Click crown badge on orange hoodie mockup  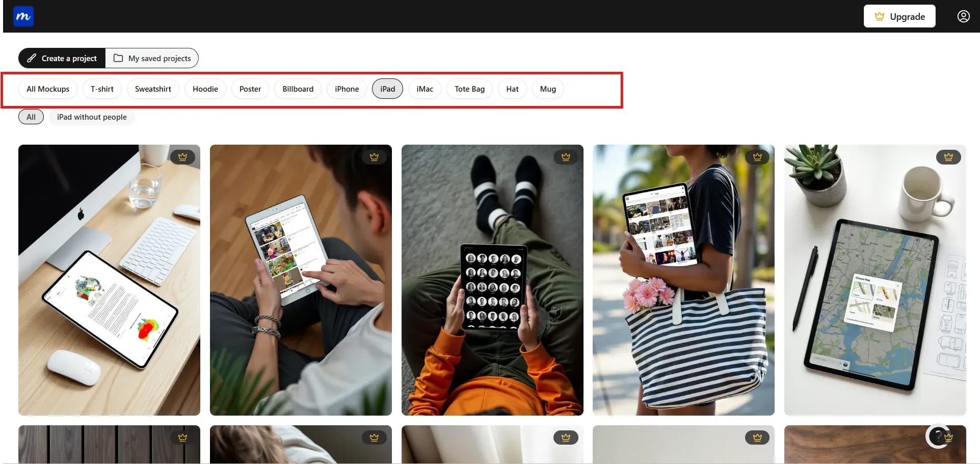566,157
